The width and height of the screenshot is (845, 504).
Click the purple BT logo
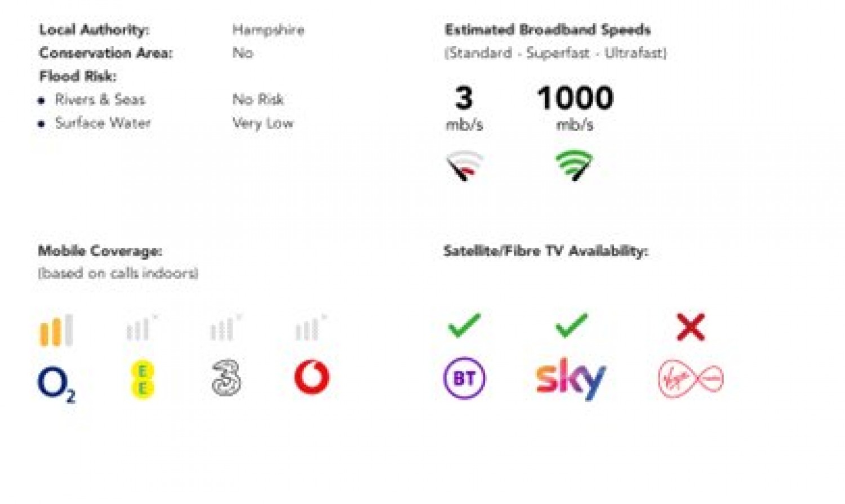(464, 378)
